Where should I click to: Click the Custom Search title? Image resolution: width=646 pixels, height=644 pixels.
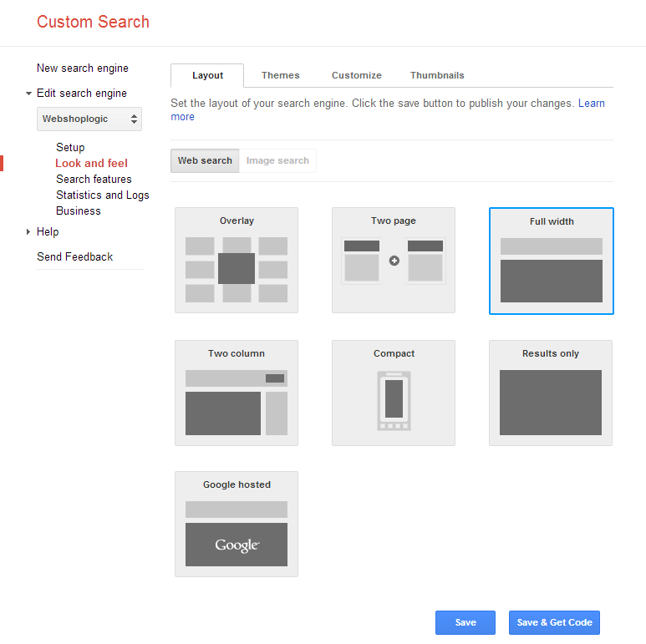coord(93,22)
